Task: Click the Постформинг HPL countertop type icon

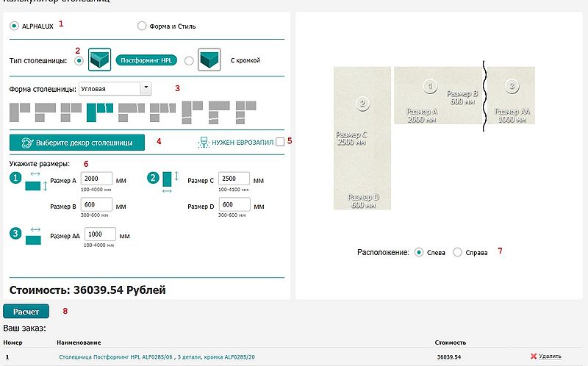Action: [x=99, y=60]
